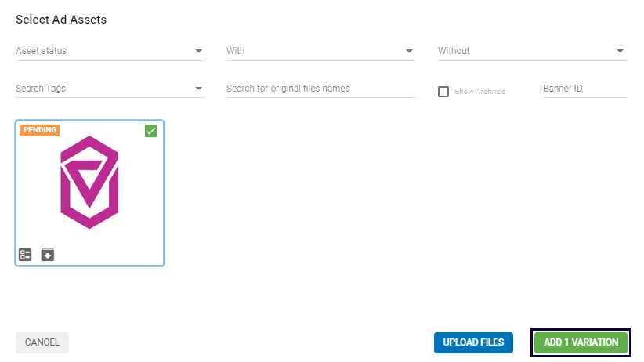Enable the Show Archived checkbox
Image resolution: width=644 pixels, height=362 pixels.
pos(443,92)
